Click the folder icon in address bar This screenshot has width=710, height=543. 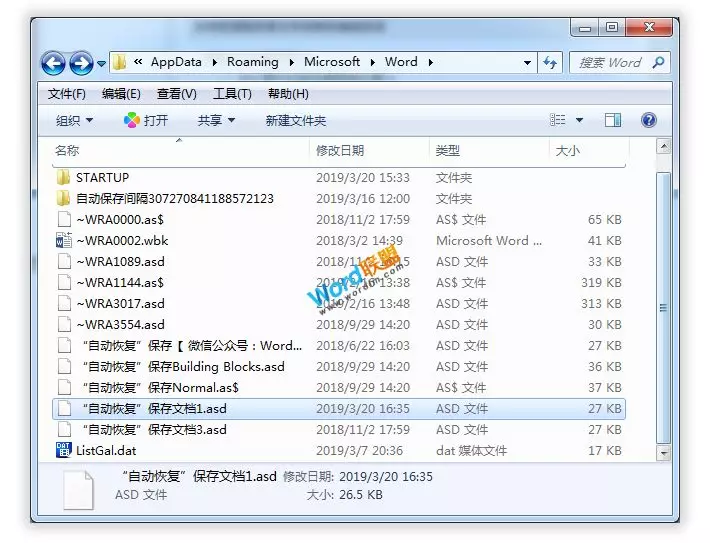(x=120, y=62)
